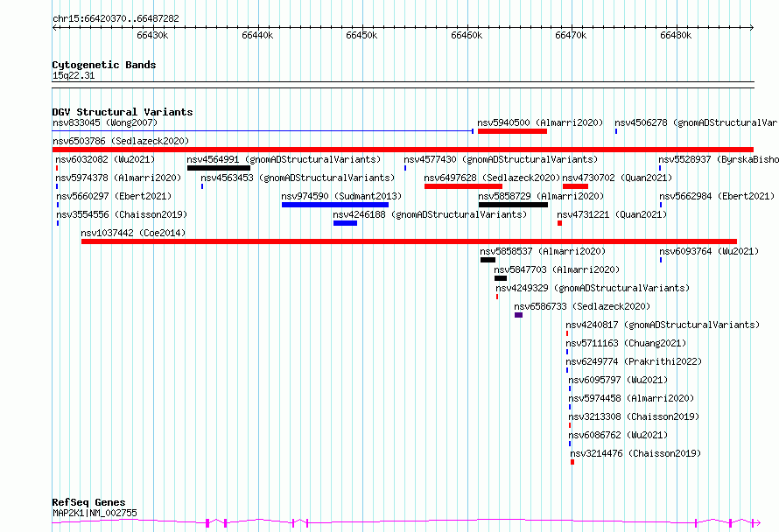Click the 66470k ruler position
The image size is (779, 532).
click(x=571, y=35)
